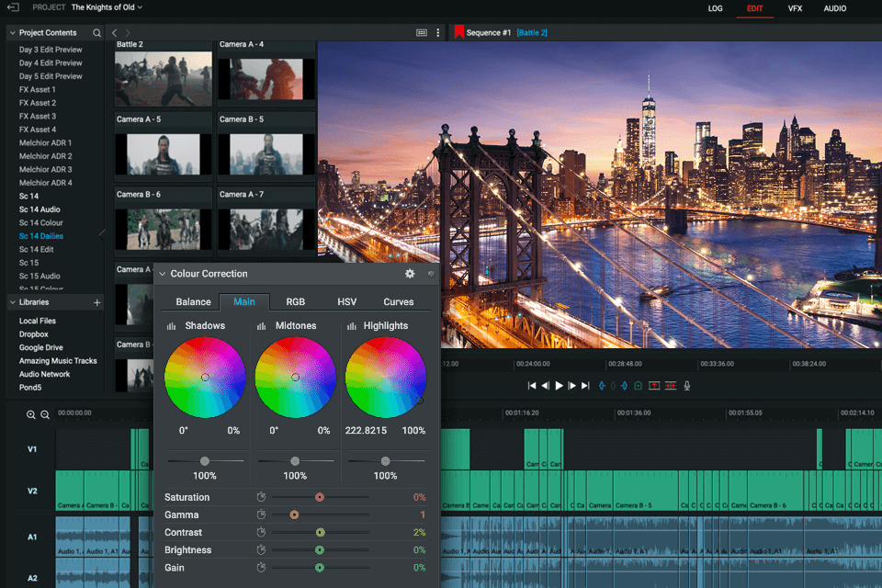Collapse the Colour Correction panel
This screenshot has width=882, height=588.
tap(163, 274)
